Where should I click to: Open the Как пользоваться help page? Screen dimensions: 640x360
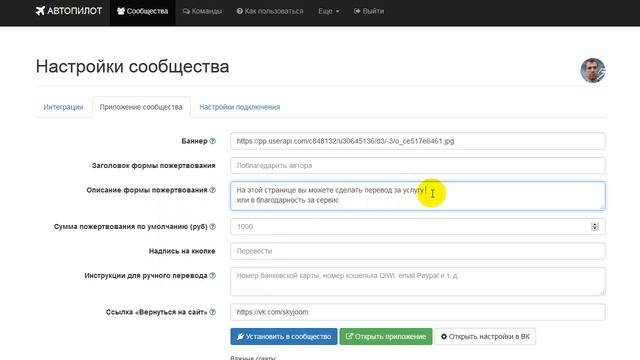270,11
